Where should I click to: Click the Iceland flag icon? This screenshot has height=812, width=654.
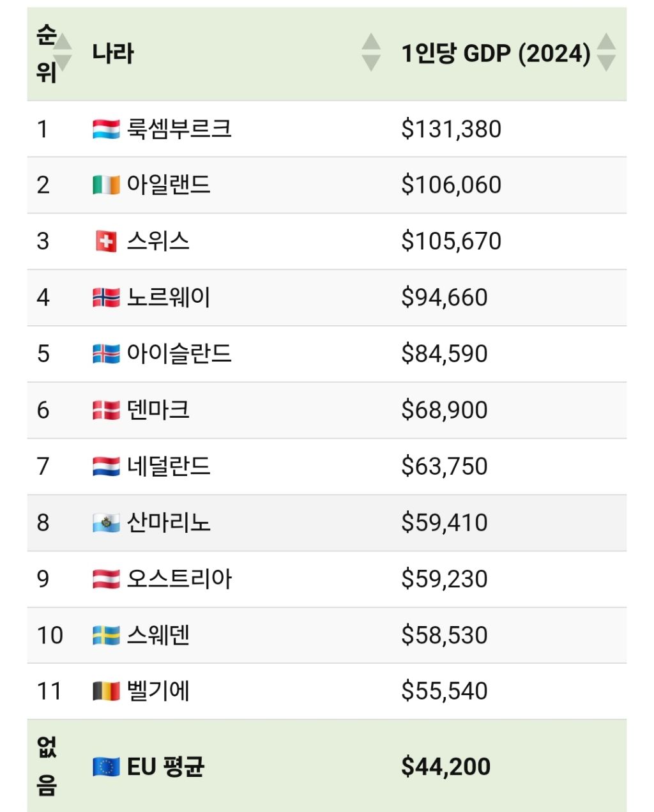click(x=106, y=354)
